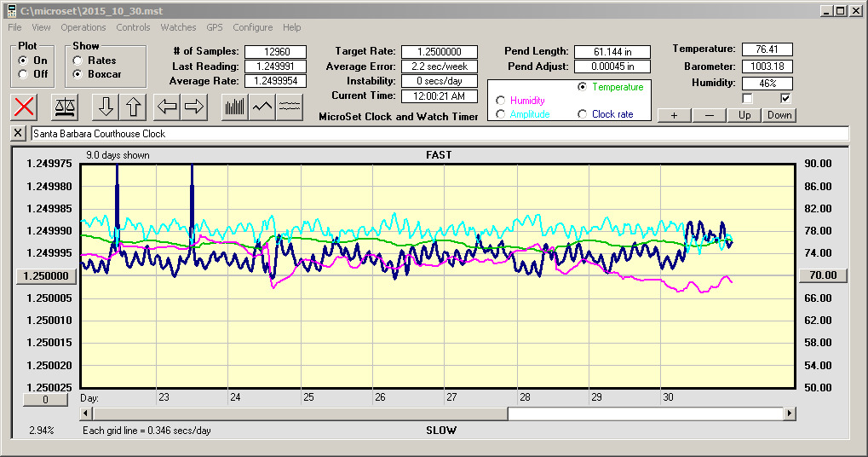Open the Operations menu
Viewport: 868px width, 457px height.
[x=83, y=27]
